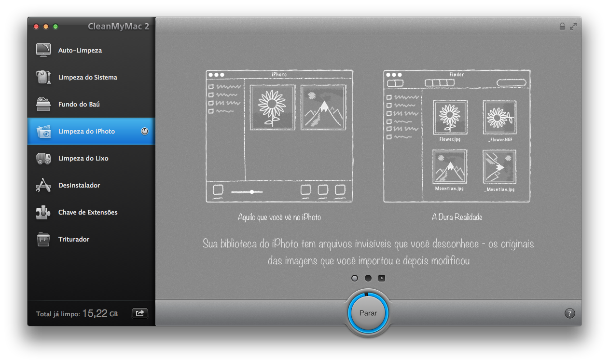The width and height of the screenshot is (609, 364).
Task: Open the Desinstalador module
Action: pos(91,185)
